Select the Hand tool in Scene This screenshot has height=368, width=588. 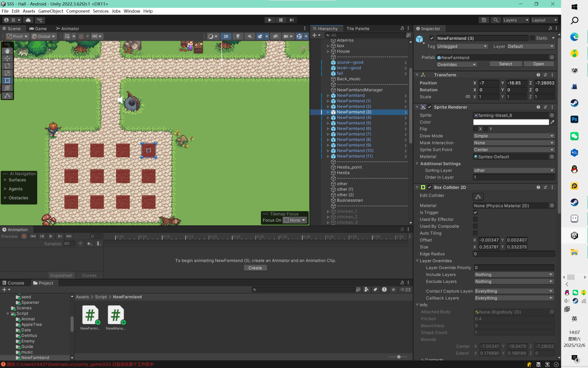click(7, 51)
